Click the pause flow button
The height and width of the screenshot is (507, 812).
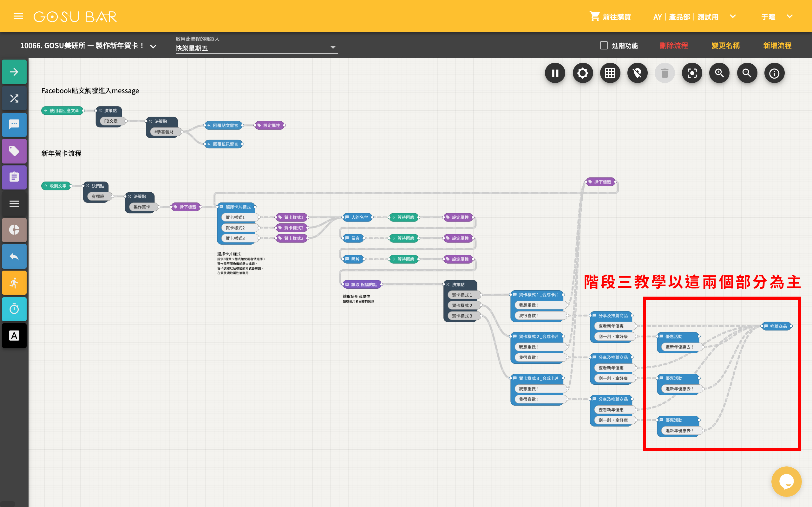click(555, 73)
